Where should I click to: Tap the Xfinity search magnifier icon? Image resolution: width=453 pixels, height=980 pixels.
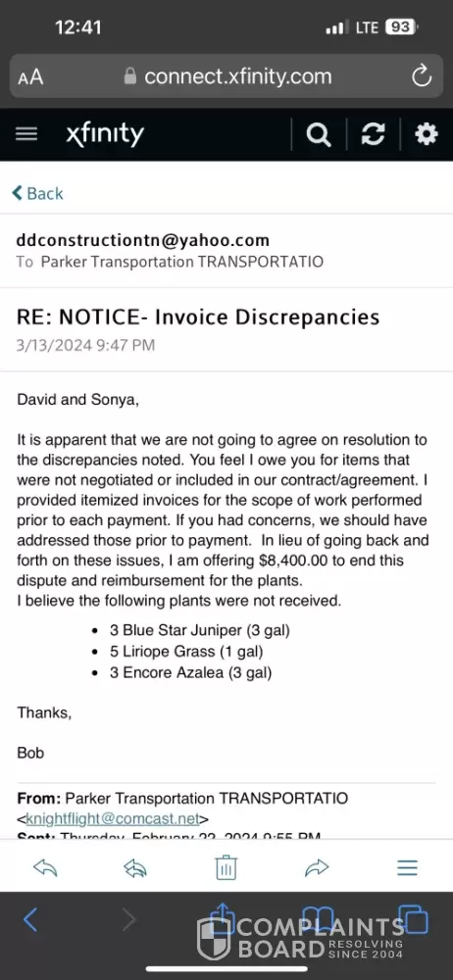[319, 134]
